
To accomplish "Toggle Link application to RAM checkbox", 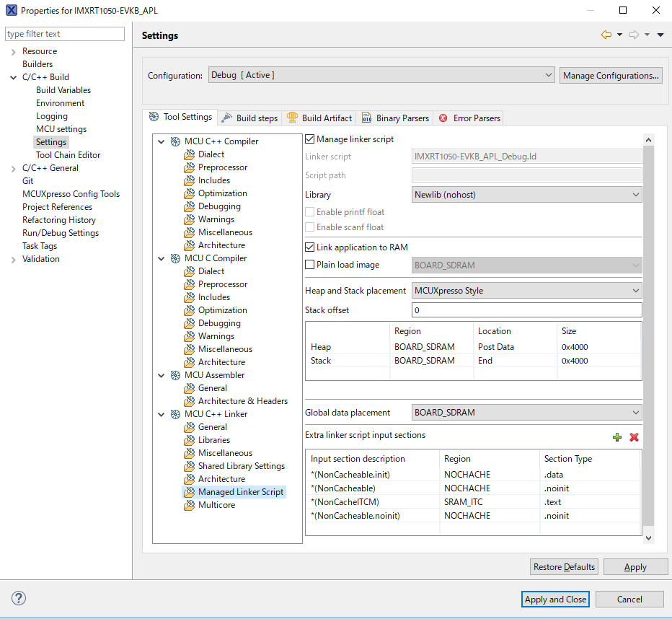I will tap(309, 247).
